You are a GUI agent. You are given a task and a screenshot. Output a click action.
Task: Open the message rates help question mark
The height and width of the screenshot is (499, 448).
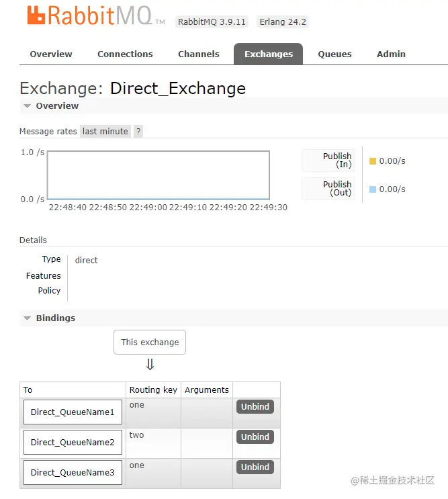138,131
